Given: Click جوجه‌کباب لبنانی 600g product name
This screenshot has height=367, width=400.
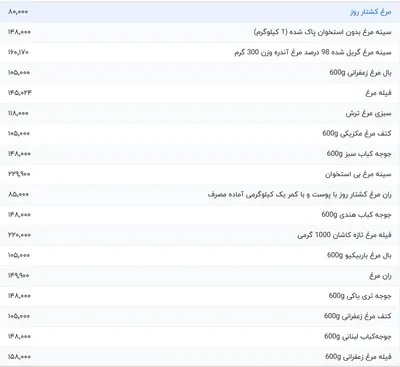Looking at the screenshot, I should click(358, 336).
